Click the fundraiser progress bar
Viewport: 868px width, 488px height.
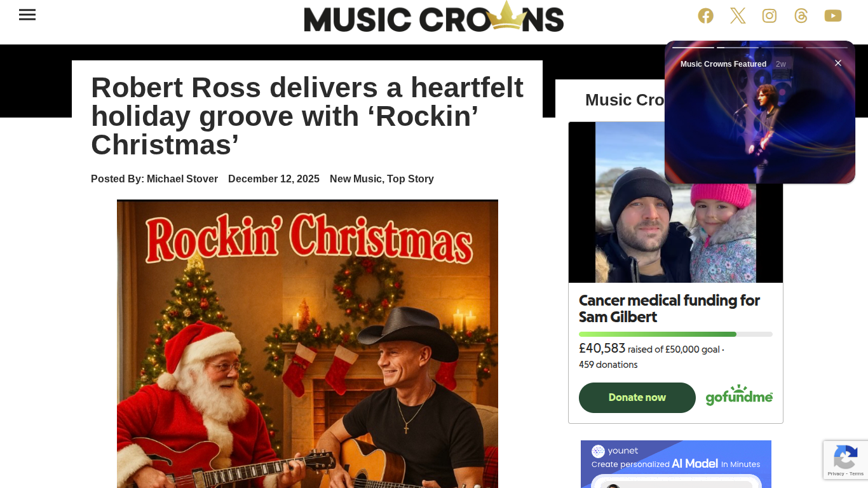point(675,334)
